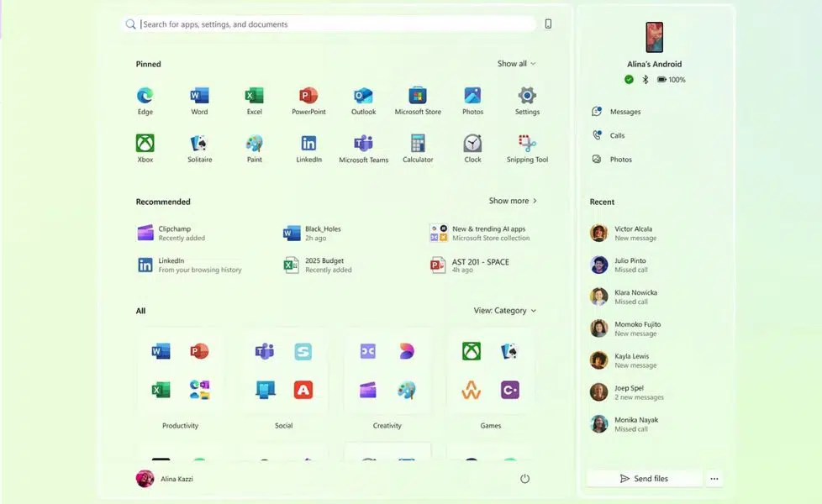The width and height of the screenshot is (822, 504).
Task: Click the Alina's Android phone image
Action: (654, 37)
